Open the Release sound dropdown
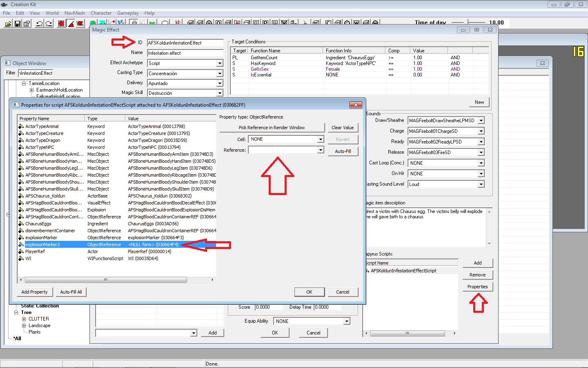Screen dimensions: 588x368 coord(481,153)
